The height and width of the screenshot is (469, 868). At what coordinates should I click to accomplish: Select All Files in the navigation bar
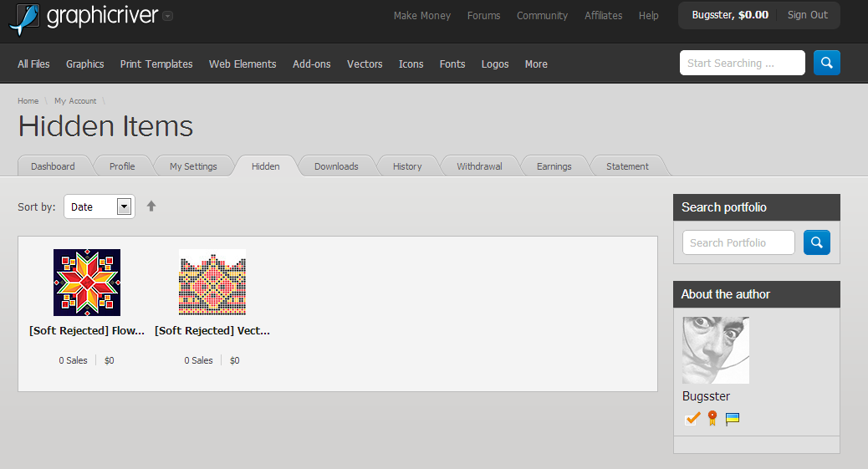pyautogui.click(x=33, y=64)
